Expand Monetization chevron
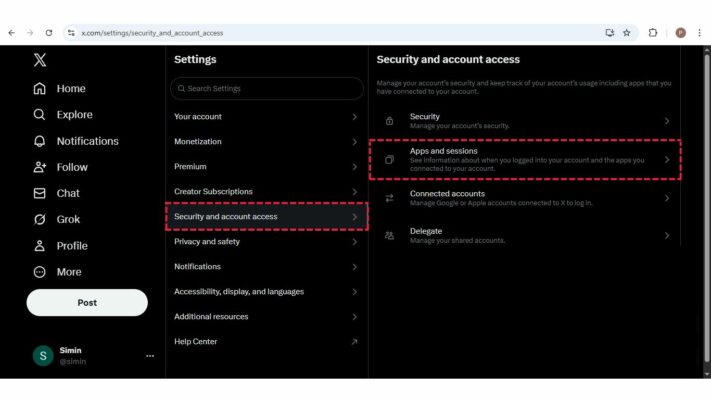Viewport: 711px width, 400px height. 355,142
